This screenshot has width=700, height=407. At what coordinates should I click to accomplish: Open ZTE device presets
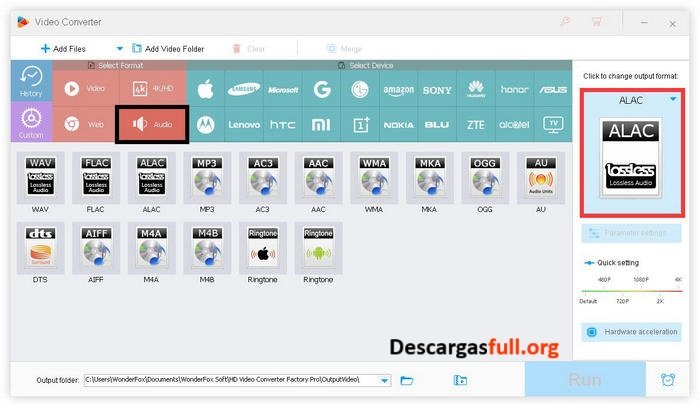476,125
